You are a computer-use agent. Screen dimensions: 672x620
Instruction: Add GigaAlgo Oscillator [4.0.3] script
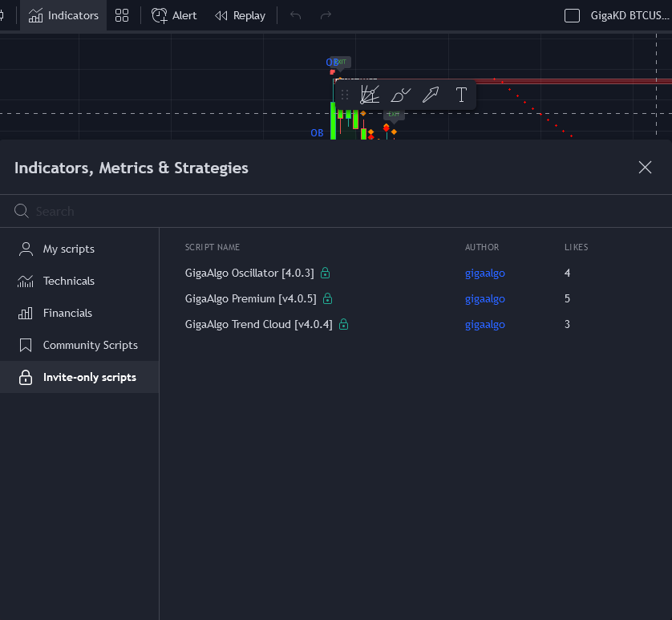tap(249, 273)
